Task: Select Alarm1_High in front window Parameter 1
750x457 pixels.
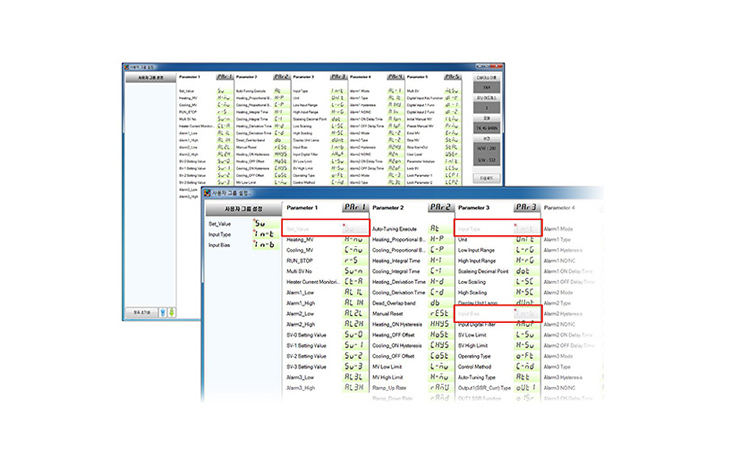Action: point(301,303)
